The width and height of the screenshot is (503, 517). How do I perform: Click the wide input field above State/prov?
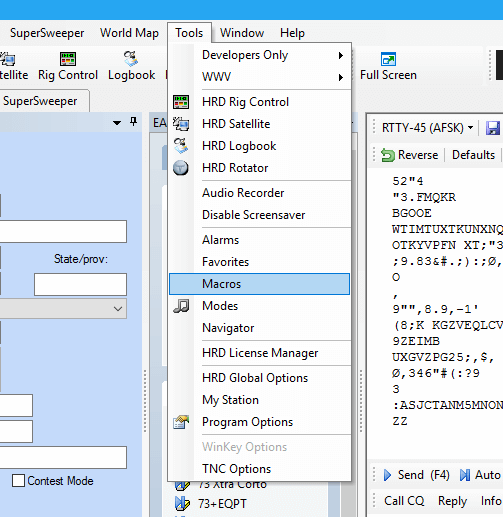(63, 231)
